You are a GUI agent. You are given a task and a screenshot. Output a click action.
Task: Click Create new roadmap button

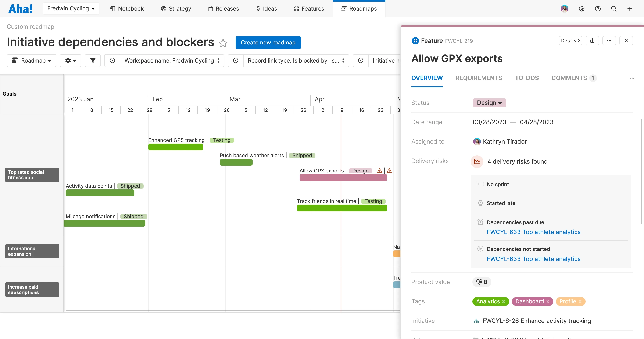tap(268, 43)
